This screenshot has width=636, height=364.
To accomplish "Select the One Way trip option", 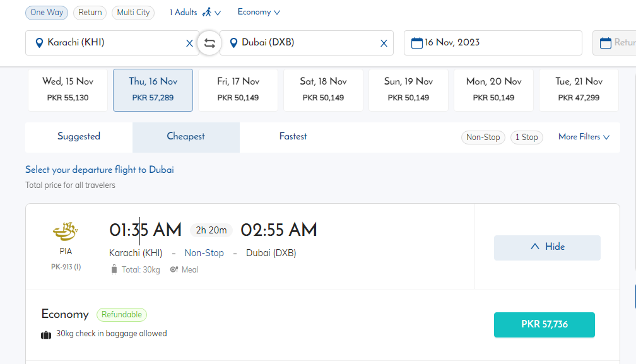I will 47,13.
